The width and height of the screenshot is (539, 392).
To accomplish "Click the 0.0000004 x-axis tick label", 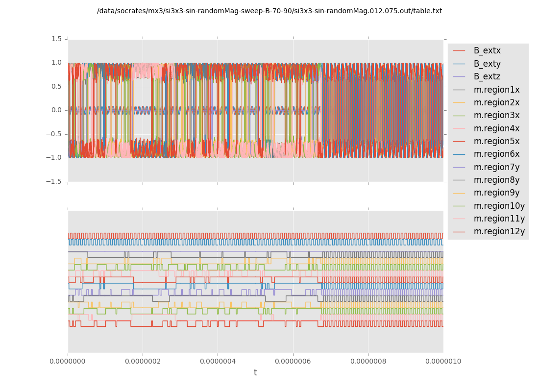I will [x=218, y=361].
